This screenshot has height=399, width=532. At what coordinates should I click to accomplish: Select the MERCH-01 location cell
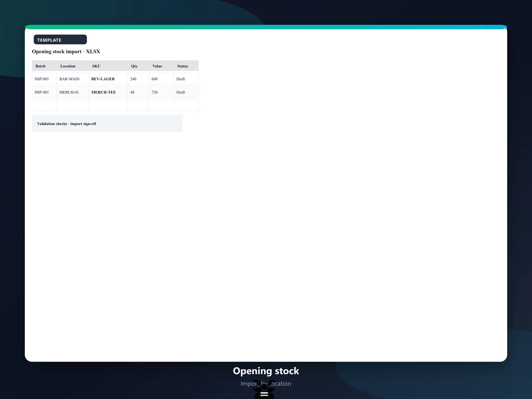coord(73,92)
